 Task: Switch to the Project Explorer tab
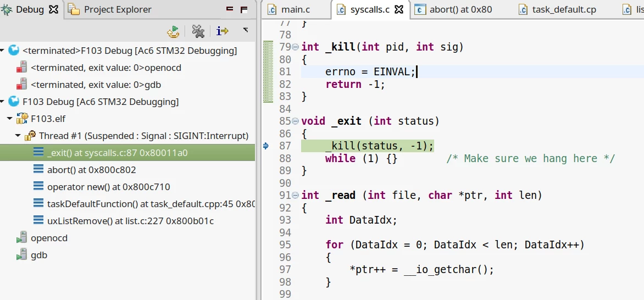[x=110, y=9]
